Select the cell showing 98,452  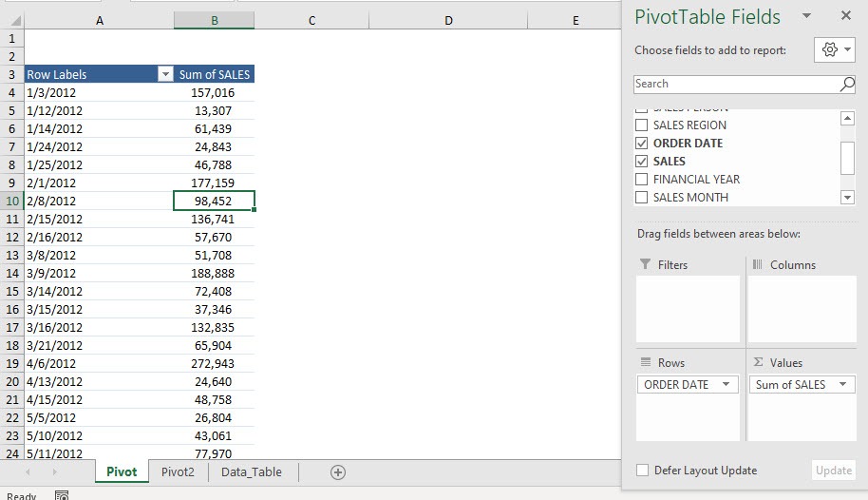(215, 201)
